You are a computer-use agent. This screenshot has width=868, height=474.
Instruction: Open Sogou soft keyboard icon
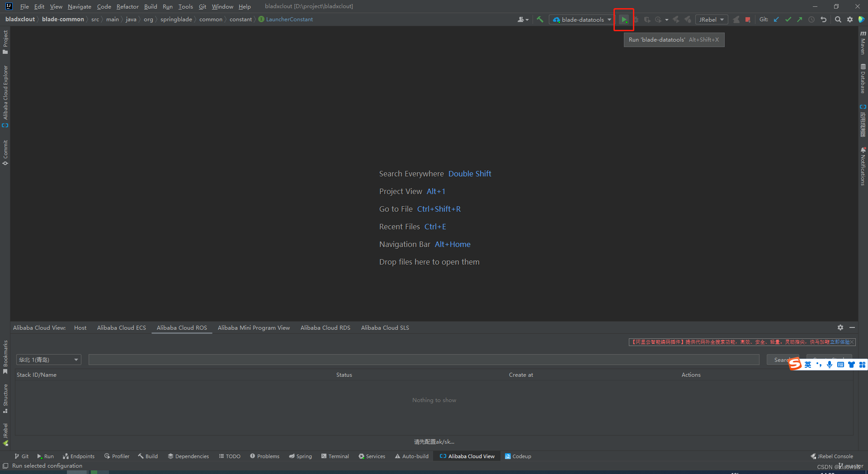[x=840, y=365]
